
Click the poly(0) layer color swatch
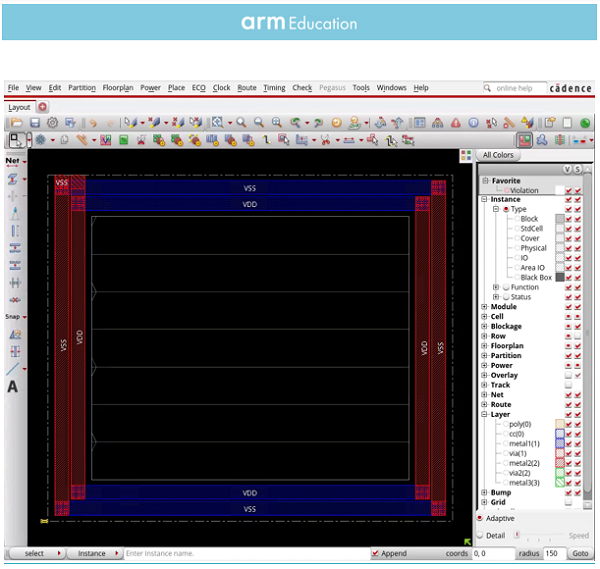point(559,424)
